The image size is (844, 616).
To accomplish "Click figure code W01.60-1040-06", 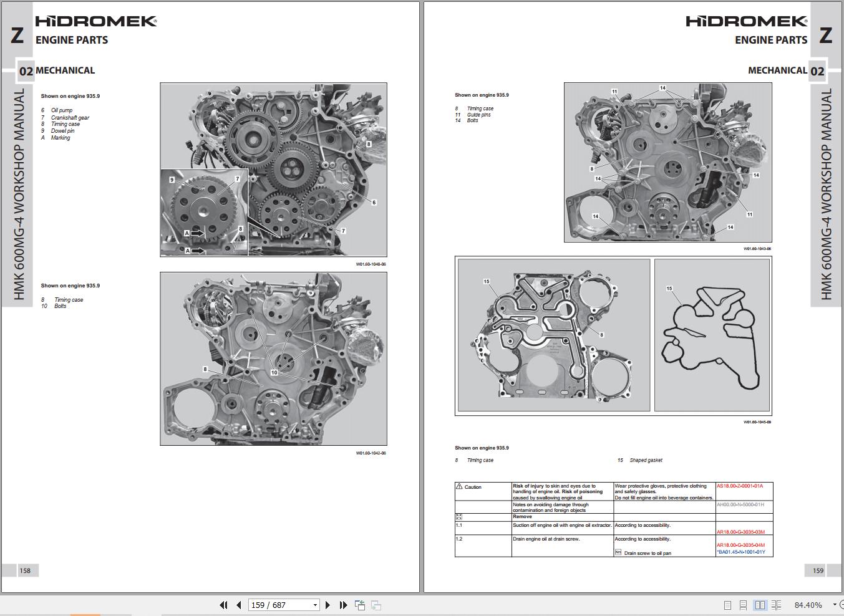I will pyautogui.click(x=371, y=264).
